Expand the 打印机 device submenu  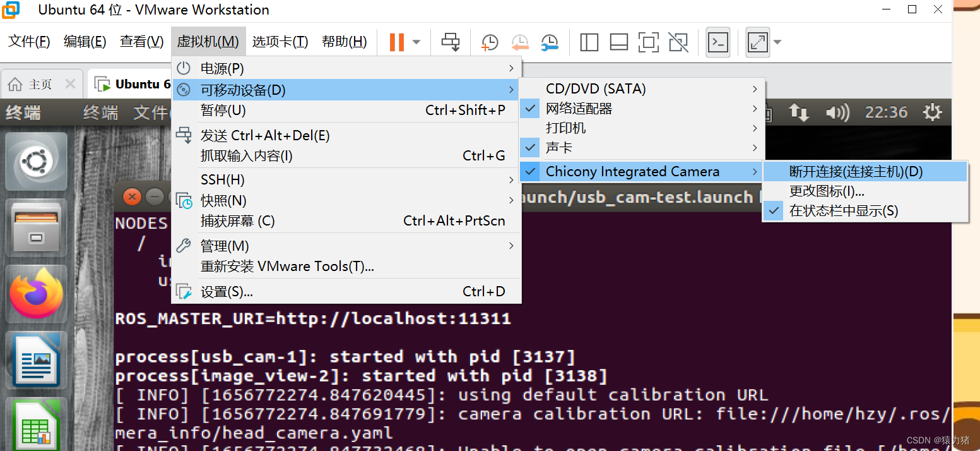click(642, 128)
